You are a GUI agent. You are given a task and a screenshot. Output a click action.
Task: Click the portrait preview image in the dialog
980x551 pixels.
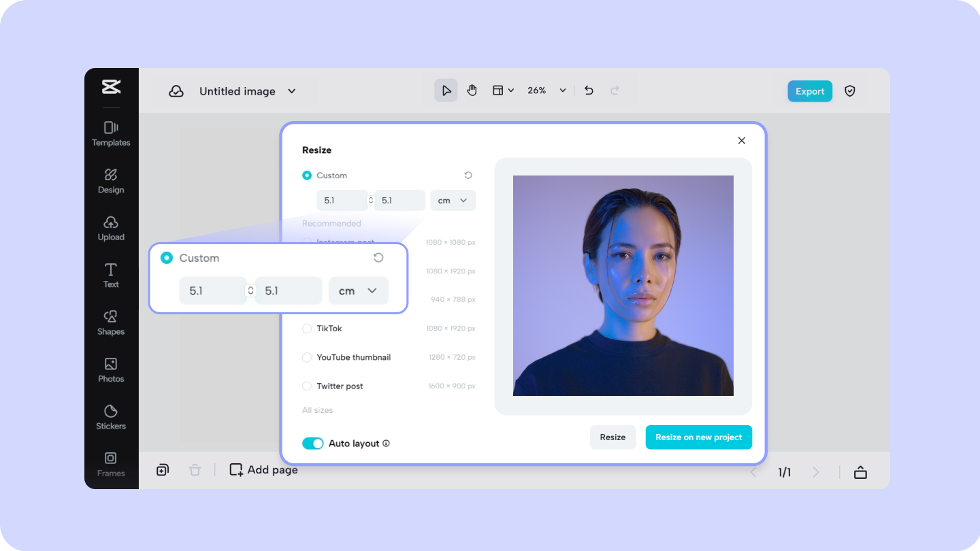coord(623,286)
